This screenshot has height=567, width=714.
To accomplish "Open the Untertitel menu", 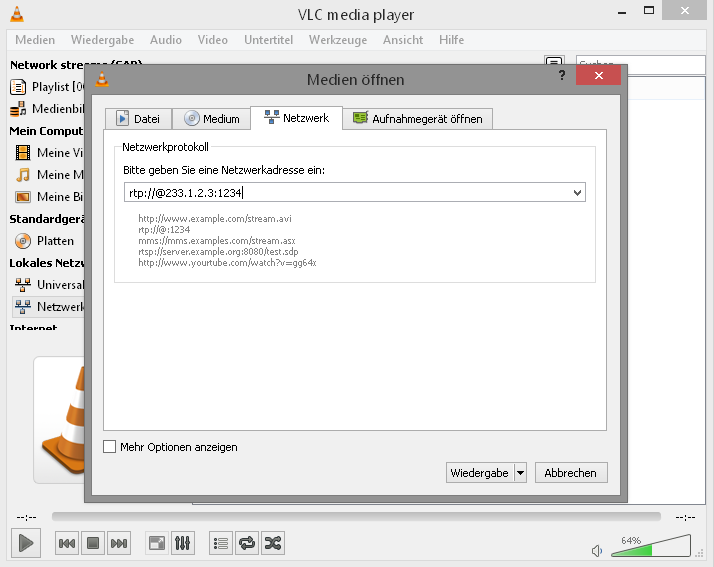I will (x=269, y=40).
